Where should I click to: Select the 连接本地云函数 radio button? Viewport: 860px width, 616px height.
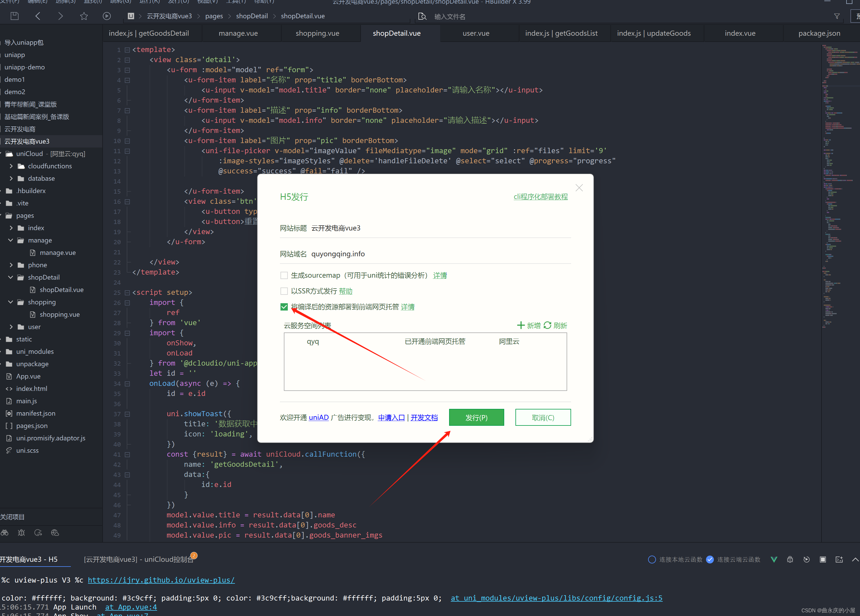[x=652, y=560]
